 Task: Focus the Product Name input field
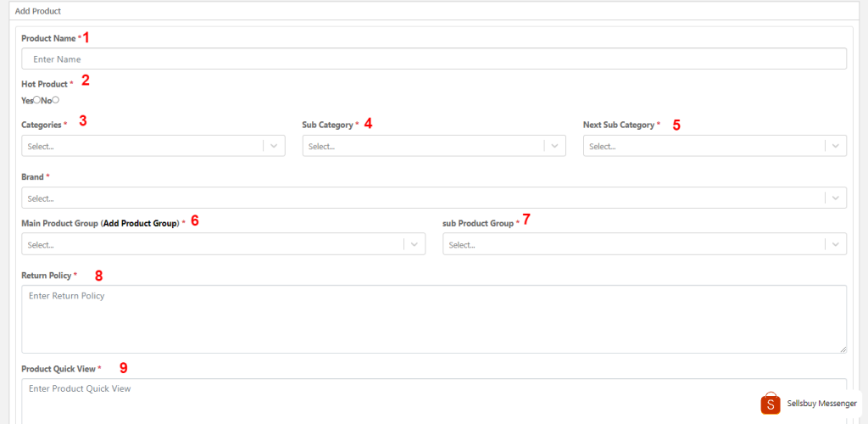click(434, 59)
